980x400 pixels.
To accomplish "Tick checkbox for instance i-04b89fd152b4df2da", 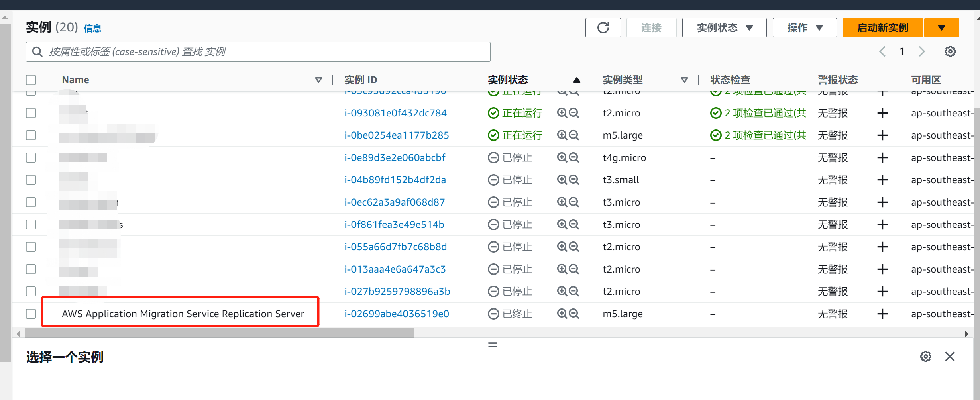I will pos(31,180).
